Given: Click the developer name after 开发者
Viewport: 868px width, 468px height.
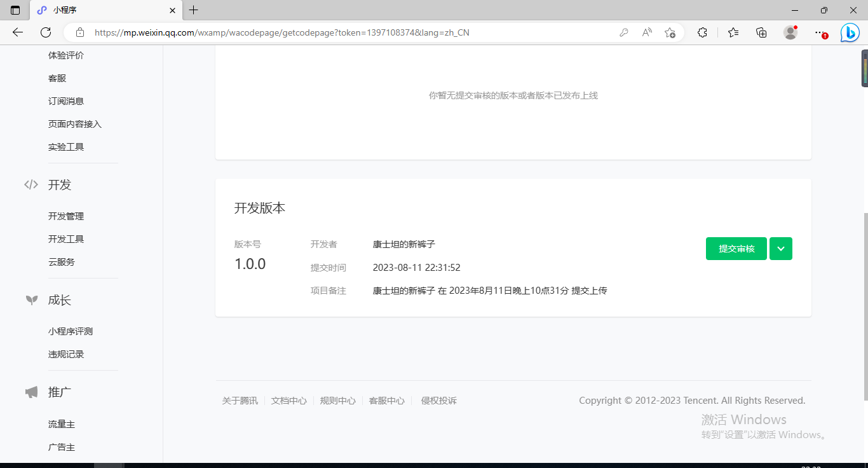Looking at the screenshot, I should pos(404,244).
